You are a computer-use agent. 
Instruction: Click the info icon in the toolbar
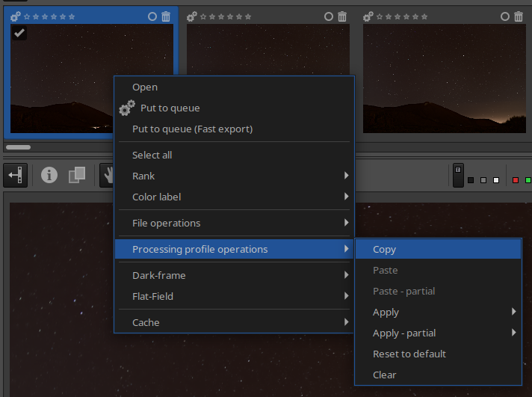49,175
